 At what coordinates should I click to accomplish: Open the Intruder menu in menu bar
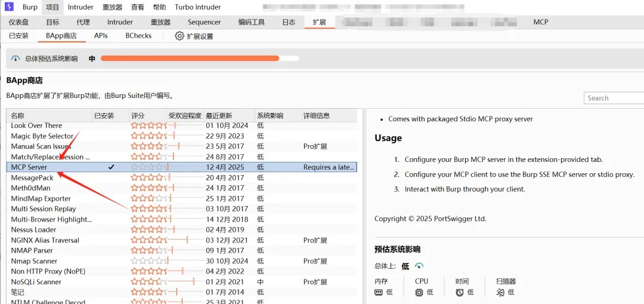tap(80, 7)
